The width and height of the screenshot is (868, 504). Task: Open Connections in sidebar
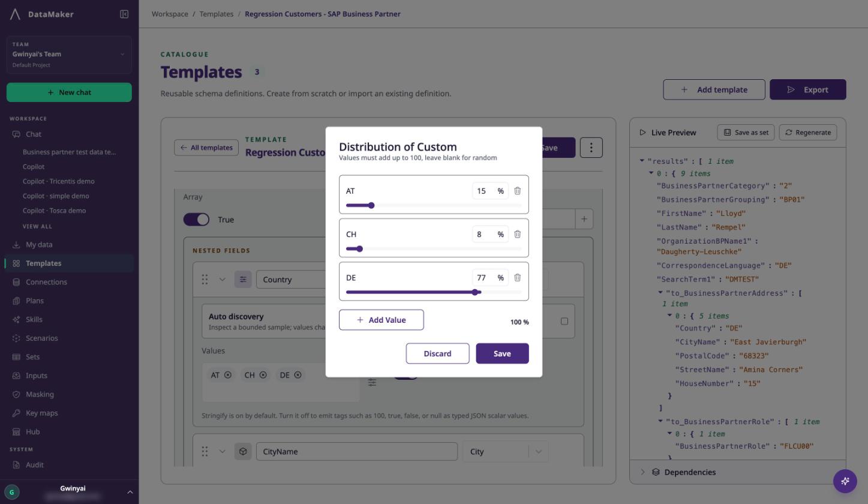pyautogui.click(x=69, y=282)
